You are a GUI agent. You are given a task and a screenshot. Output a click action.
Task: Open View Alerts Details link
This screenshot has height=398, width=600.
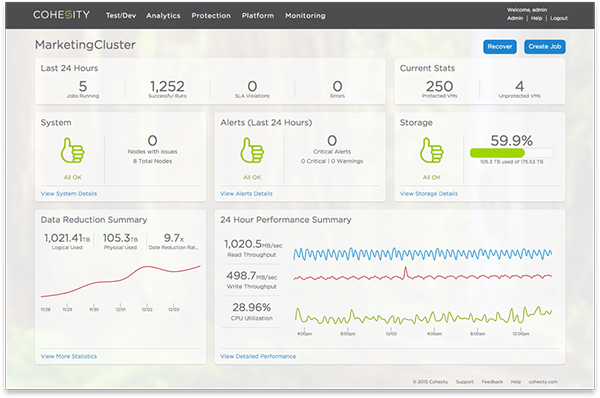(246, 194)
